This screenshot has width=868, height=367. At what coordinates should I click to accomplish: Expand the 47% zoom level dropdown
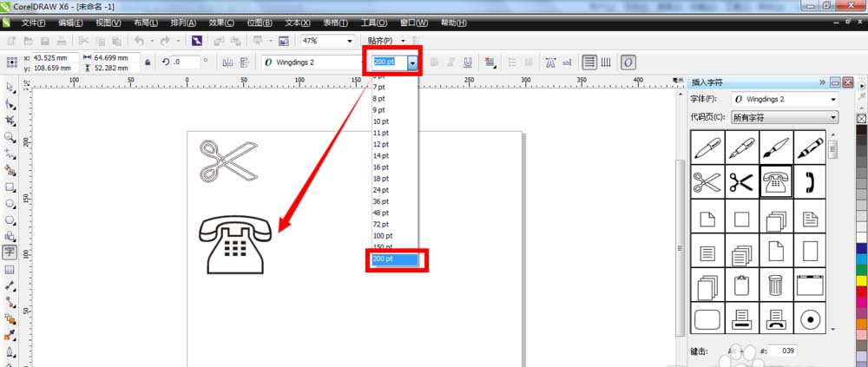pos(350,41)
